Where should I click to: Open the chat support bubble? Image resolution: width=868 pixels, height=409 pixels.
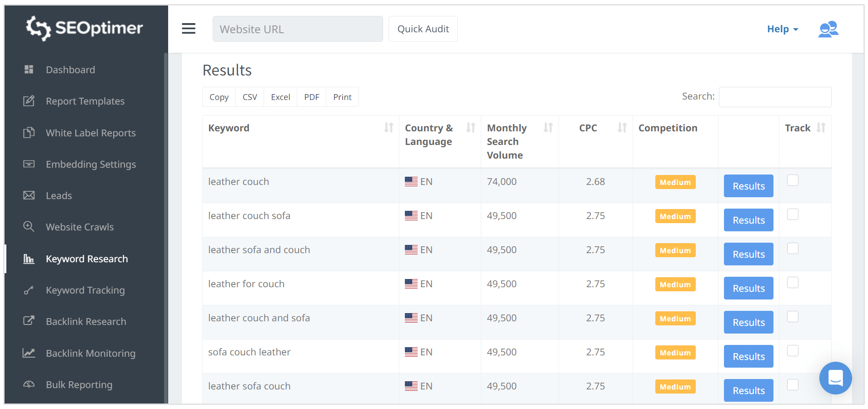pos(835,378)
